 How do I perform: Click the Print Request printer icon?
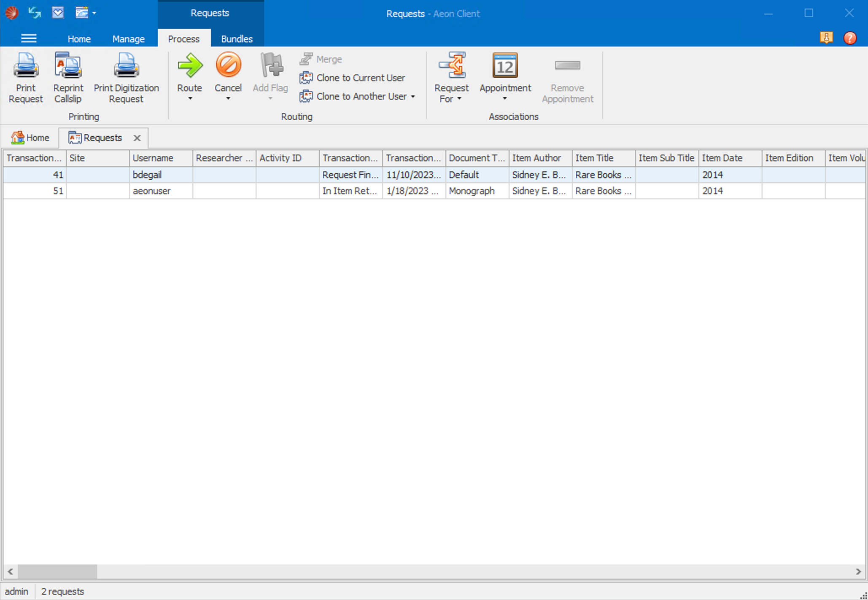coord(26,66)
